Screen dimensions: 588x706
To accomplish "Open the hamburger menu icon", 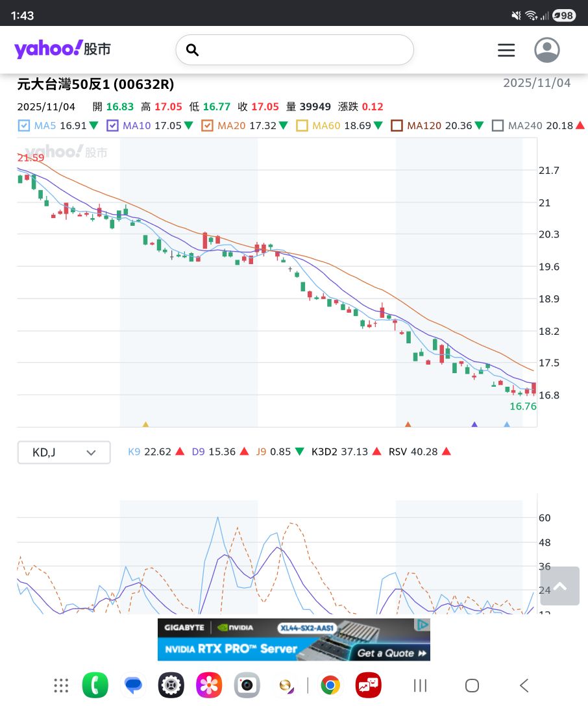I will point(506,50).
